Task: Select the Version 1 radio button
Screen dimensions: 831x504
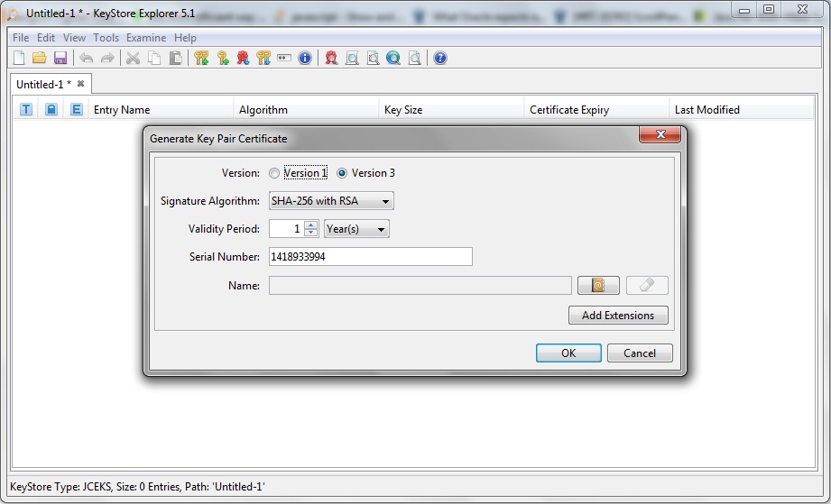Action: (274, 173)
